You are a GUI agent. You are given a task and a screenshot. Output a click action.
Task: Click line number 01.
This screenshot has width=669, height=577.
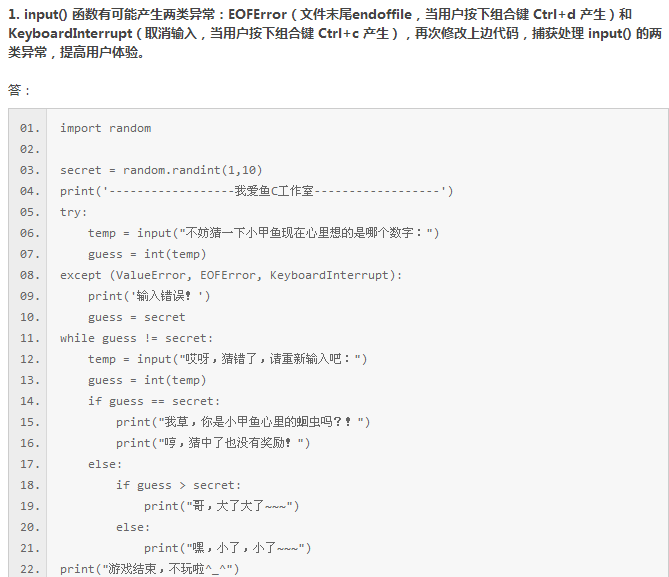tap(30, 128)
